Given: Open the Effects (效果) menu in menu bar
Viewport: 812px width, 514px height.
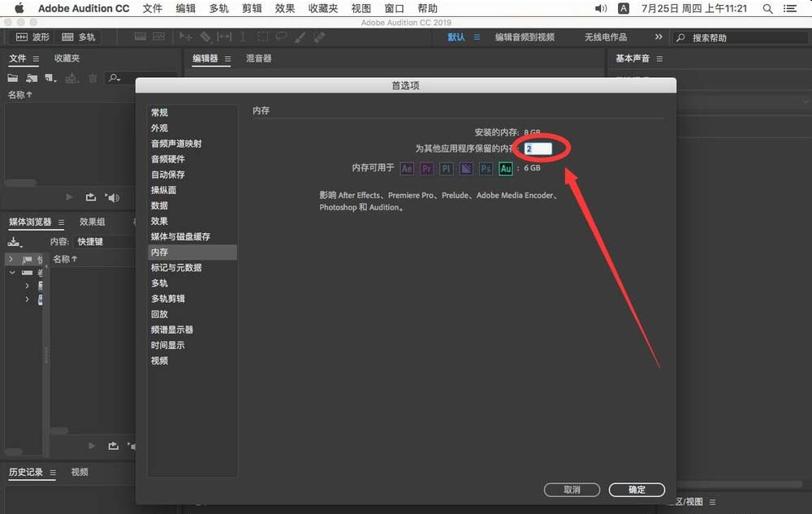Looking at the screenshot, I should click(285, 8).
